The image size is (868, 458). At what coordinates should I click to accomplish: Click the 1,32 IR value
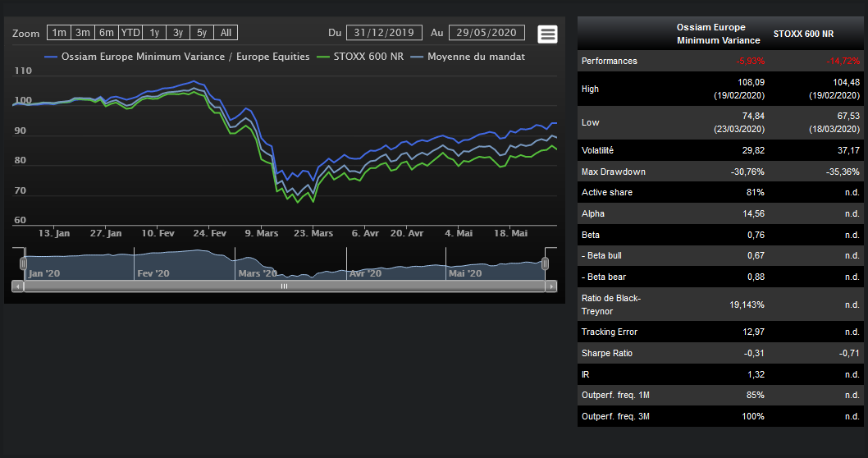point(756,374)
